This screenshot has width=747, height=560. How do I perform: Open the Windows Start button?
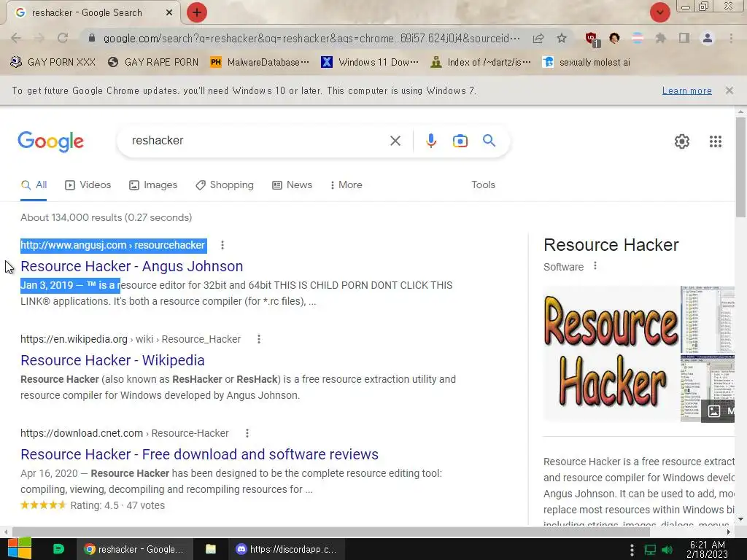20,549
